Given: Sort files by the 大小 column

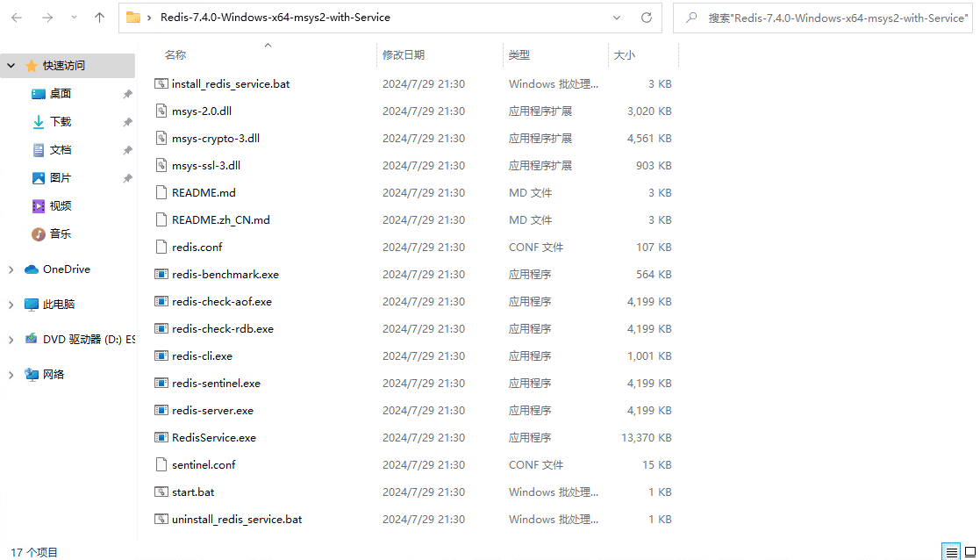Looking at the screenshot, I should point(625,54).
